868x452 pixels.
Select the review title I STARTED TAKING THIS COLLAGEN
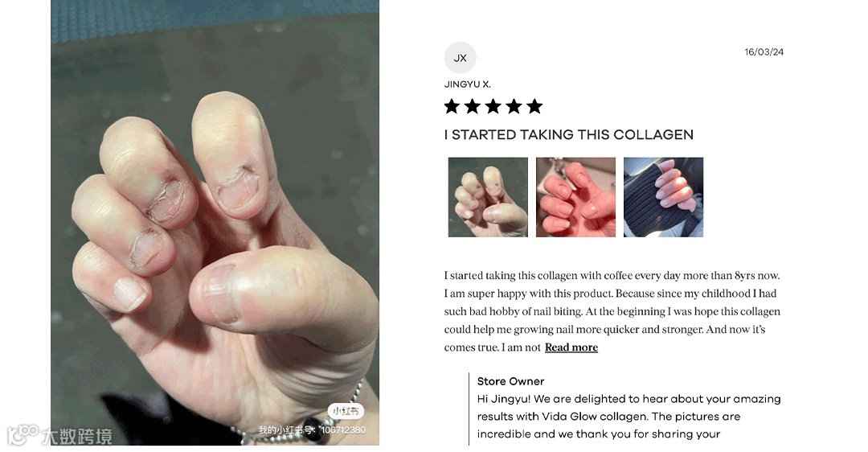click(x=568, y=134)
